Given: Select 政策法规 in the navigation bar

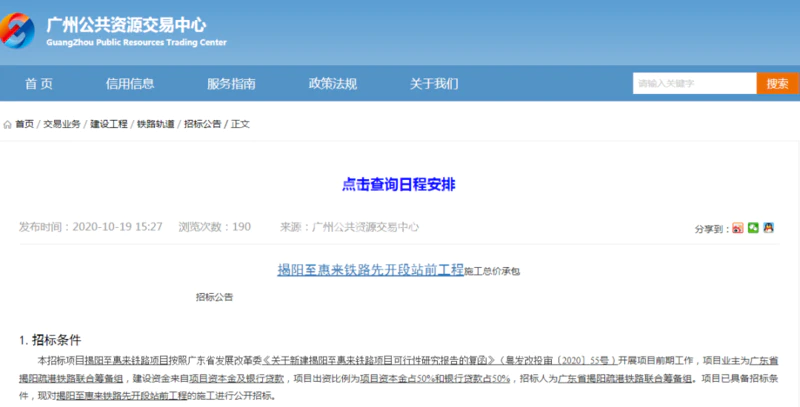Looking at the screenshot, I should pyautogui.click(x=333, y=83).
